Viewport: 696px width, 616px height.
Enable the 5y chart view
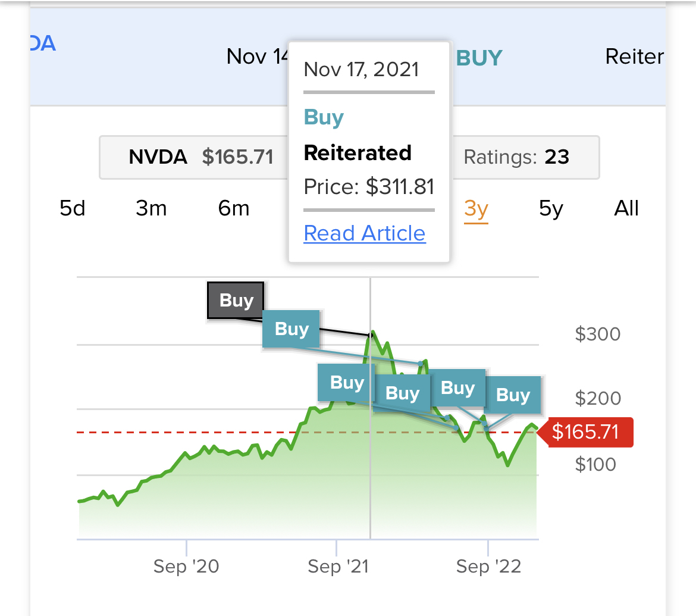[550, 208]
